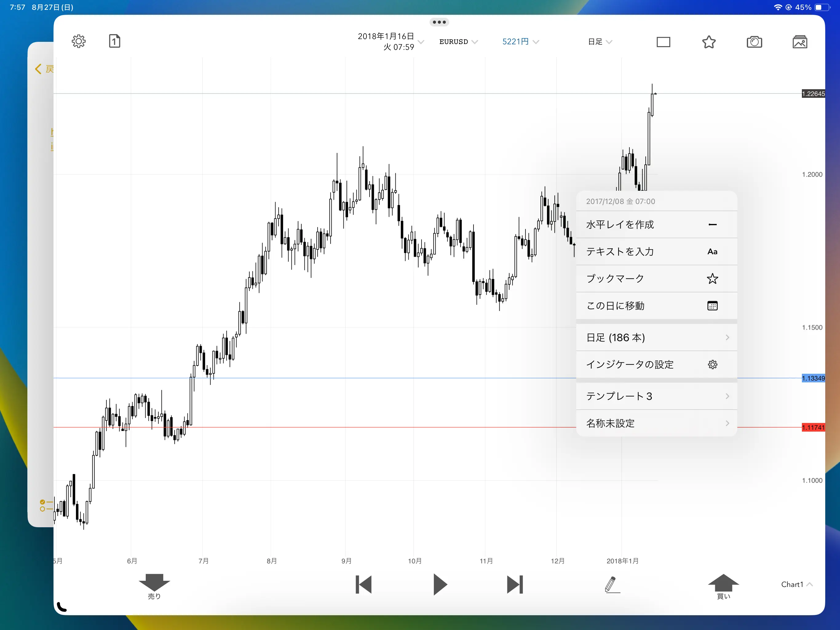Open the 5221円 balance dropdown
Viewport: 840px width, 630px height.
[520, 42]
